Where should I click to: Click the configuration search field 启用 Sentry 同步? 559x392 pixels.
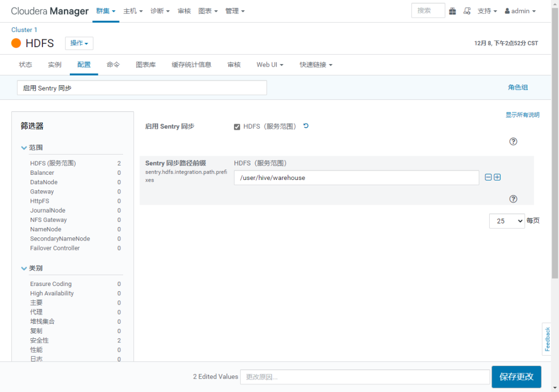(x=142, y=88)
